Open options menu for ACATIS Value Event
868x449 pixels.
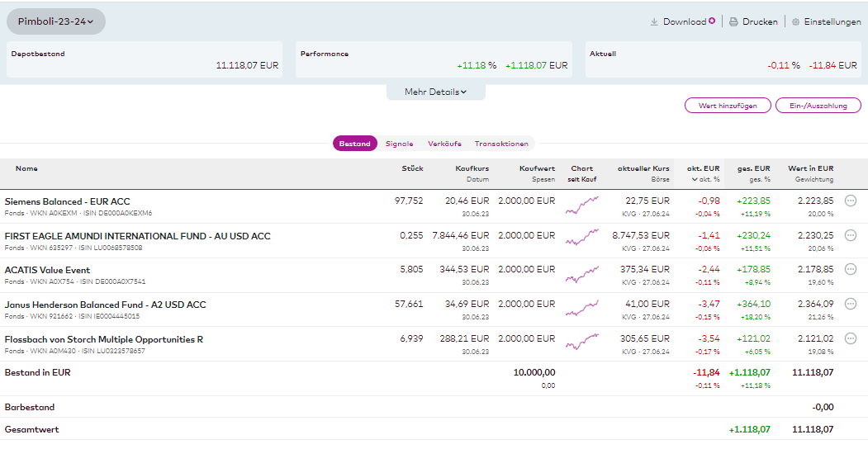[x=851, y=269]
